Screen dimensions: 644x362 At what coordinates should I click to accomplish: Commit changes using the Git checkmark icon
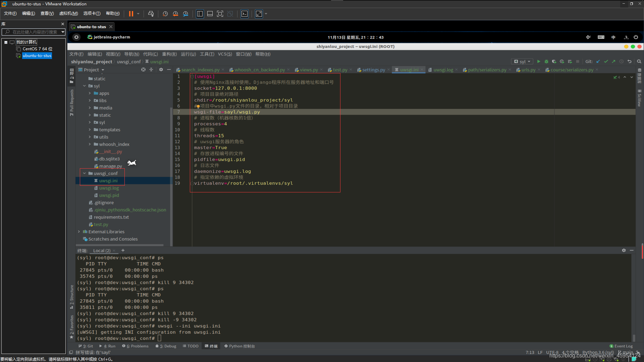(606, 62)
